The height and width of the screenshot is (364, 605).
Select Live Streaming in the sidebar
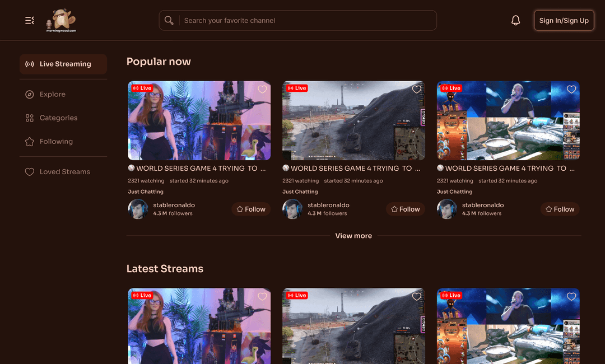63,64
